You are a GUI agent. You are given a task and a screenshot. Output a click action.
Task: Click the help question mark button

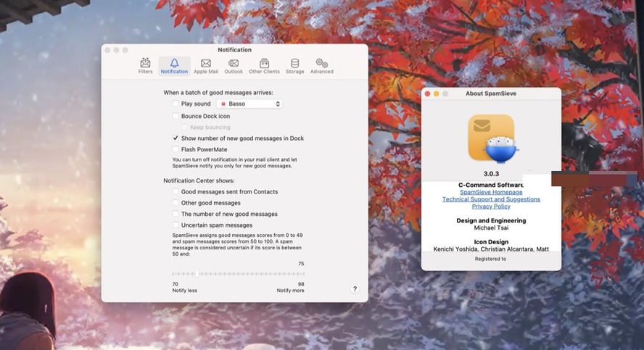tap(355, 289)
